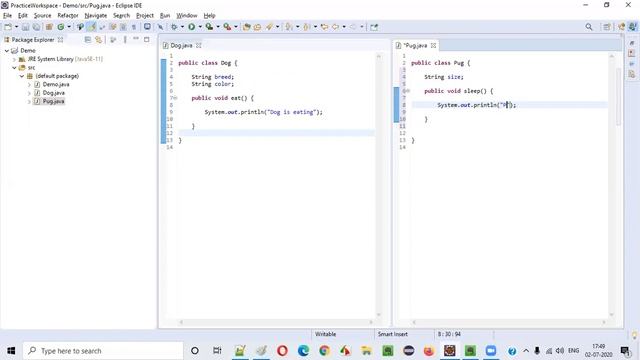
Task: Click the 'Smart Insert' status bar entry
Action: [393, 334]
